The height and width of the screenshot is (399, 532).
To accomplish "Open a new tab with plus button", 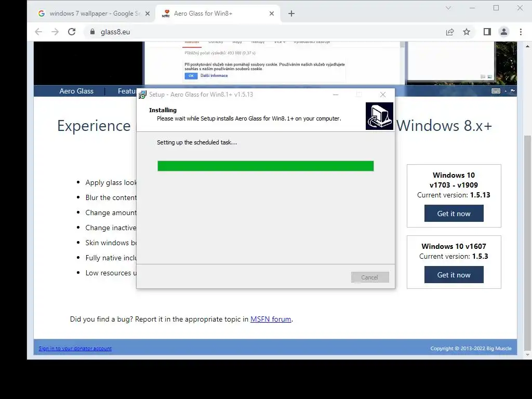I will [291, 14].
